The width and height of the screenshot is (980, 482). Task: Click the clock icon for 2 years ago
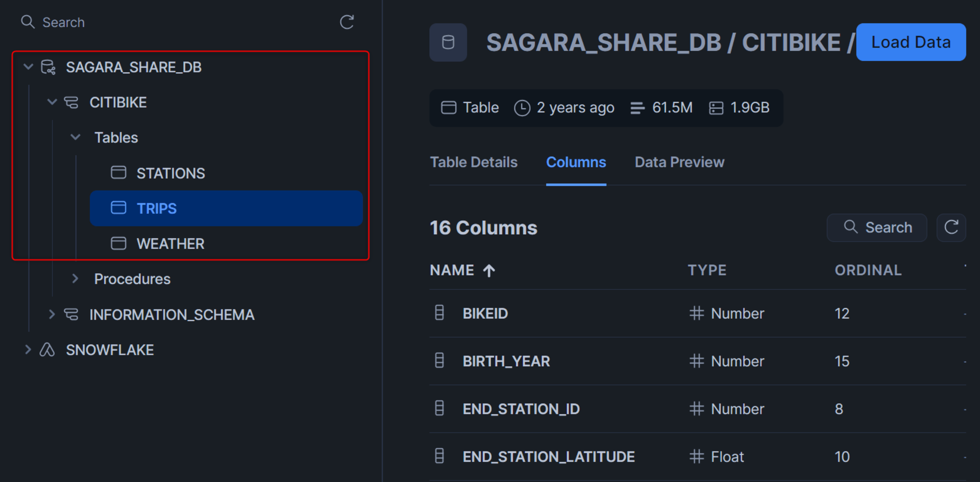coord(522,108)
